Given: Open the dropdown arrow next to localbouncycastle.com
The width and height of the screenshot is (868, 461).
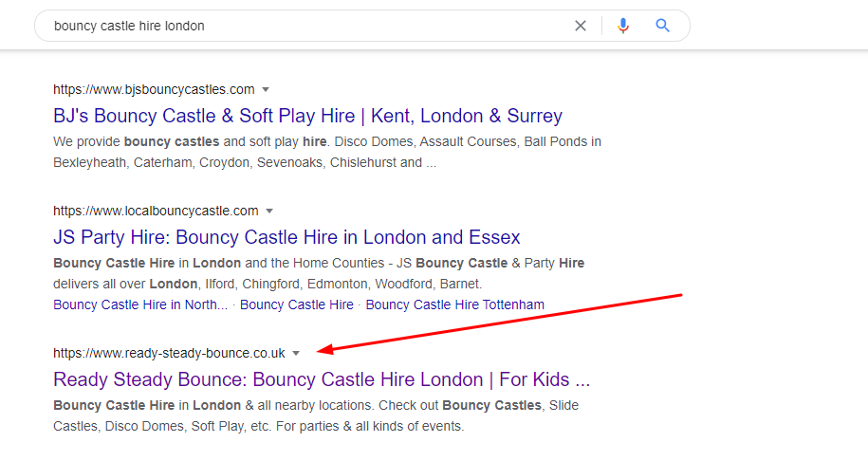Looking at the screenshot, I should [269, 211].
